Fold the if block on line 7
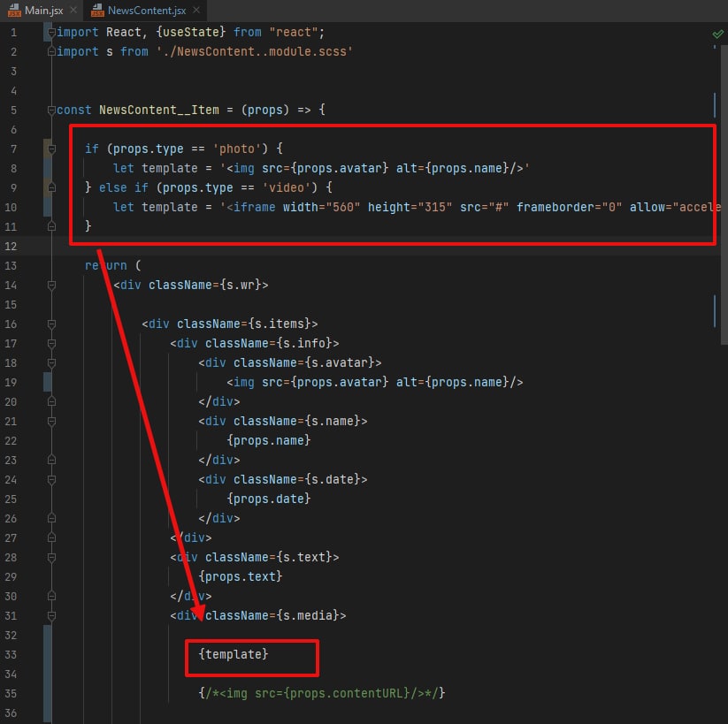This screenshot has width=728, height=724. coord(51,149)
